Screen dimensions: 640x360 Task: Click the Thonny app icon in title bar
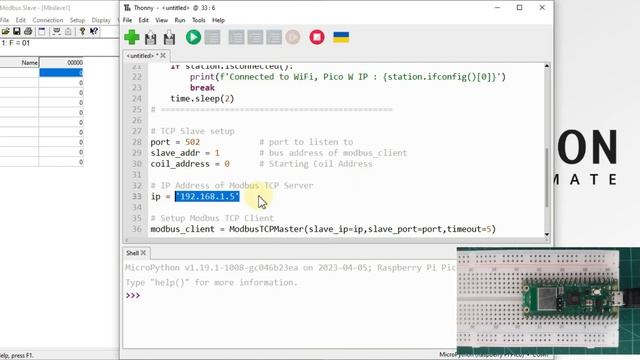[x=127, y=7]
